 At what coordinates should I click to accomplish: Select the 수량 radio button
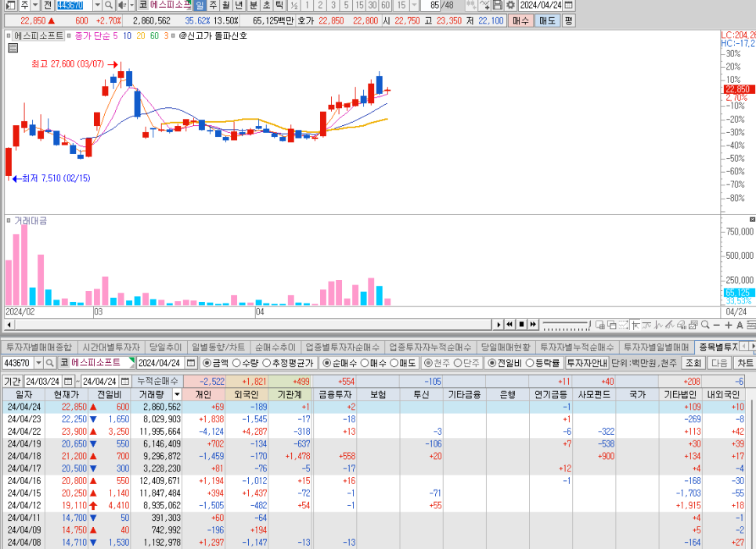236,363
